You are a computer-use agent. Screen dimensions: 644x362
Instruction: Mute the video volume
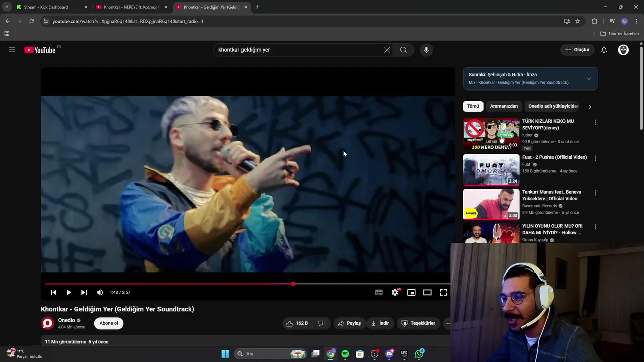100,292
